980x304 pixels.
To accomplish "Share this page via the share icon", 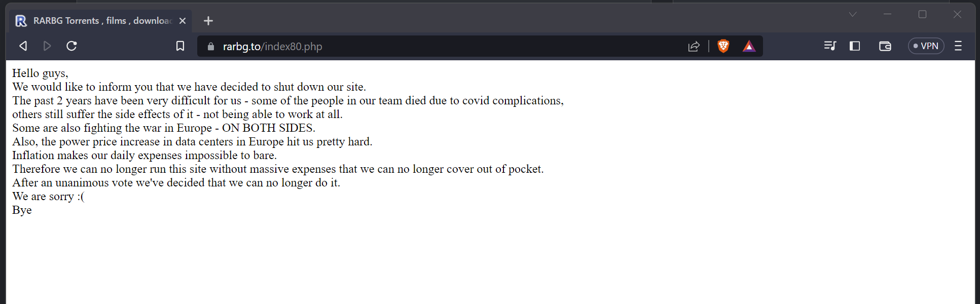I will [694, 46].
